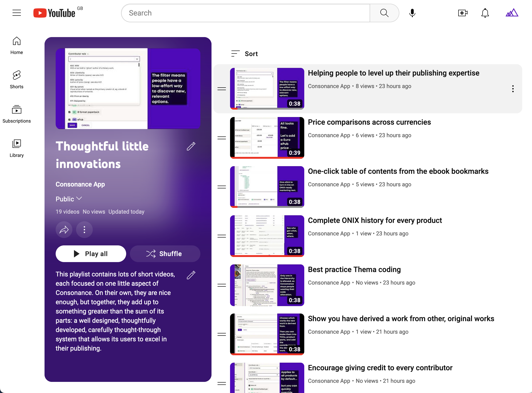Viewport: 532px width, 393px height.
Task: Click Play all button
Action: [90, 254]
